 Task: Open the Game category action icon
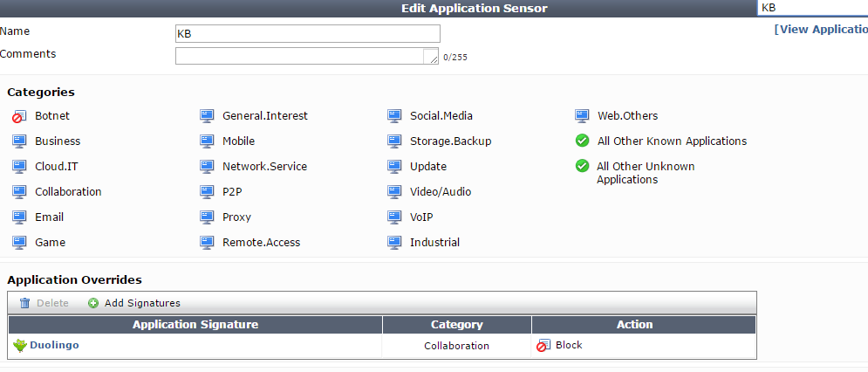pyautogui.click(x=19, y=243)
